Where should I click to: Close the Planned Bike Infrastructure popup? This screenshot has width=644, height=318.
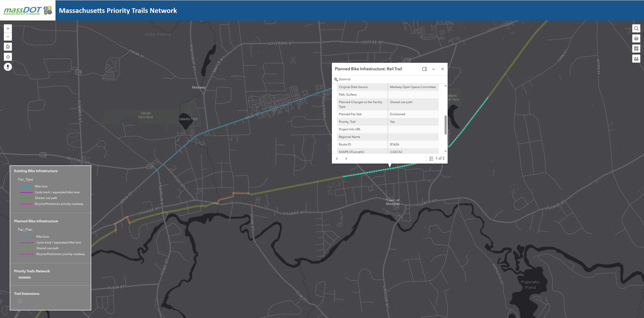click(443, 69)
